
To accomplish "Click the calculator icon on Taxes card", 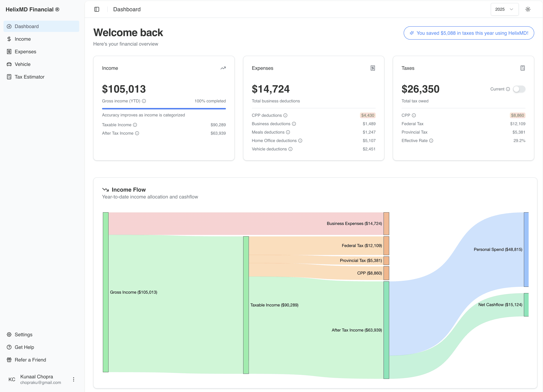I will pos(522,68).
